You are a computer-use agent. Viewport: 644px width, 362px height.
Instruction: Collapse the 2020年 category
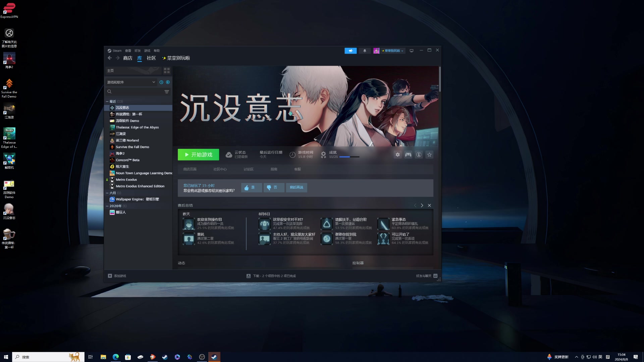click(107, 206)
